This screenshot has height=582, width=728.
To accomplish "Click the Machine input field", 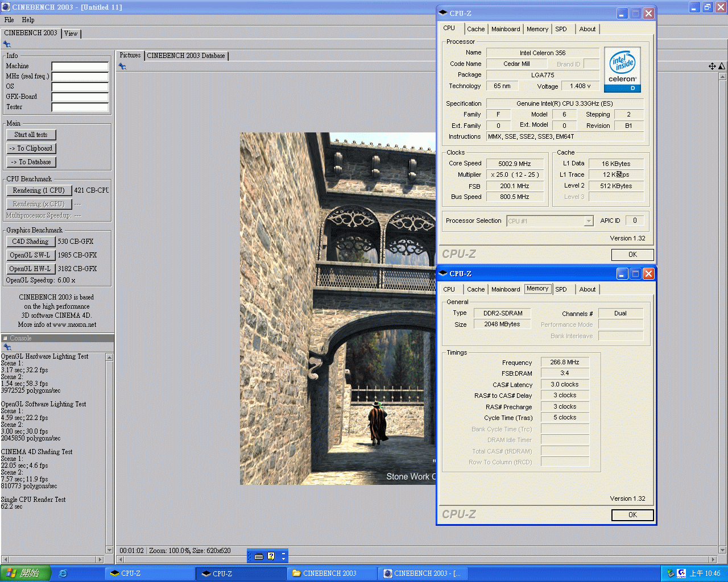I will [80, 66].
